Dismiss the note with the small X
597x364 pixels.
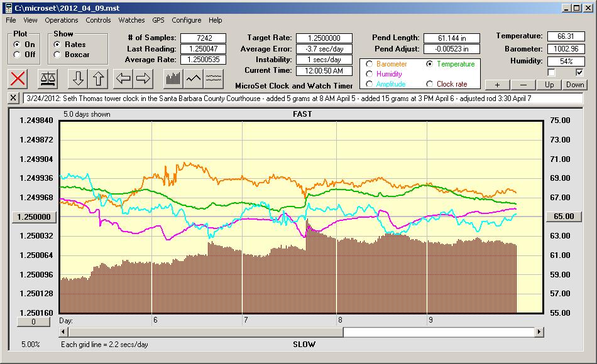[x=13, y=98]
